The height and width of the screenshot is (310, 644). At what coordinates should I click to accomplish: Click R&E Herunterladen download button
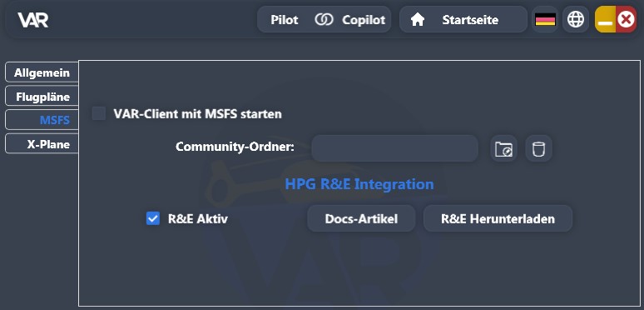[498, 218]
